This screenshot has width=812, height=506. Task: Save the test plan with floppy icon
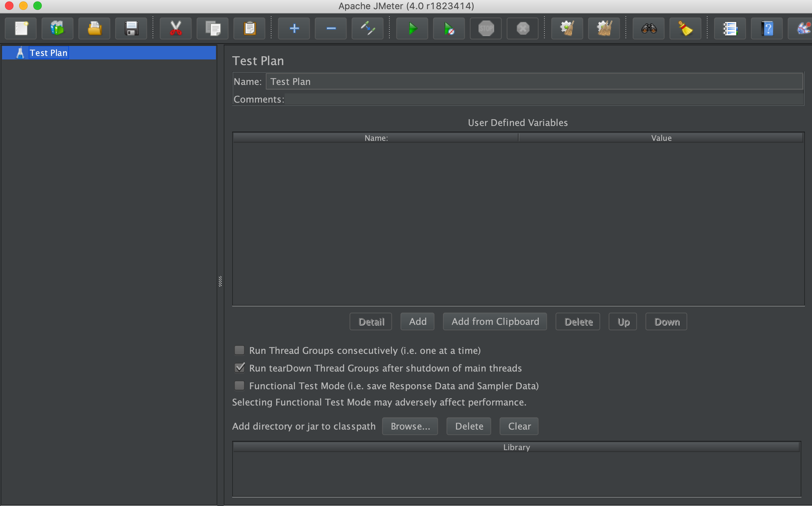[x=131, y=28]
